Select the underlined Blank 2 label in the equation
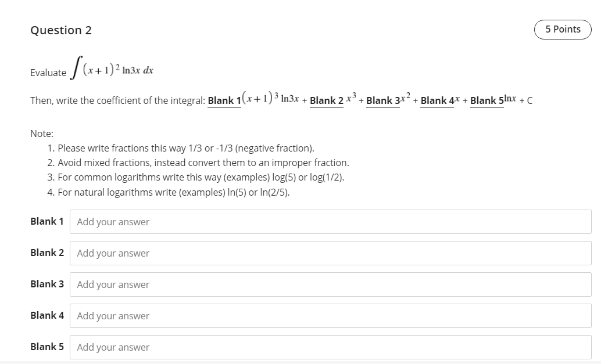601x364 pixels. click(327, 100)
